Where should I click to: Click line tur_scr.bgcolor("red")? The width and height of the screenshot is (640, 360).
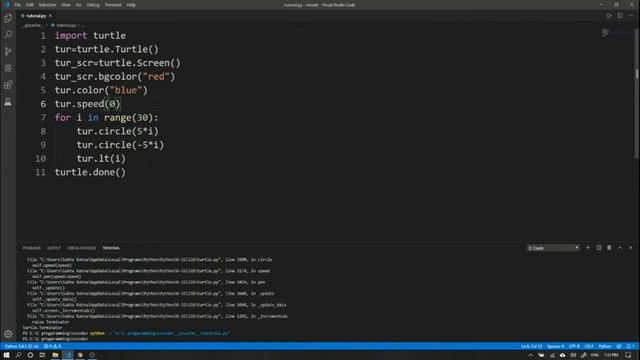115,76
